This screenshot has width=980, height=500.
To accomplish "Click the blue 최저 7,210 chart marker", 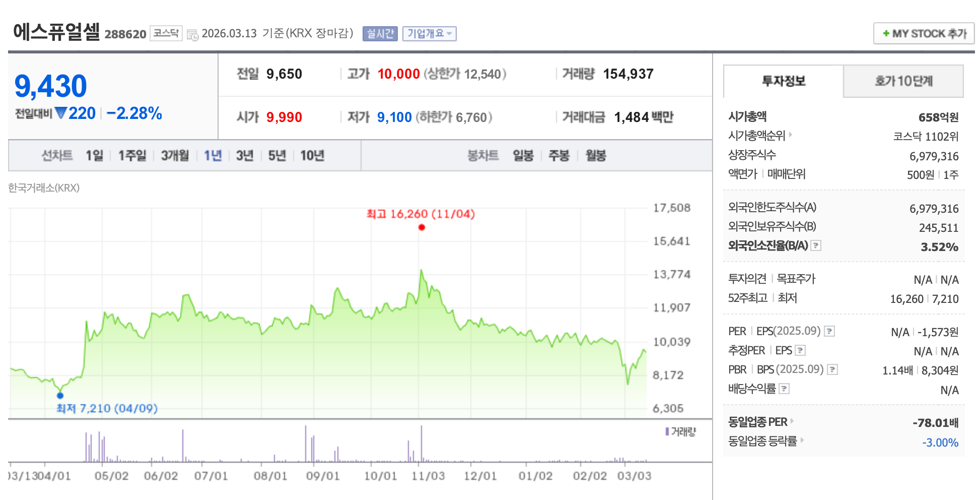I will click(60, 395).
